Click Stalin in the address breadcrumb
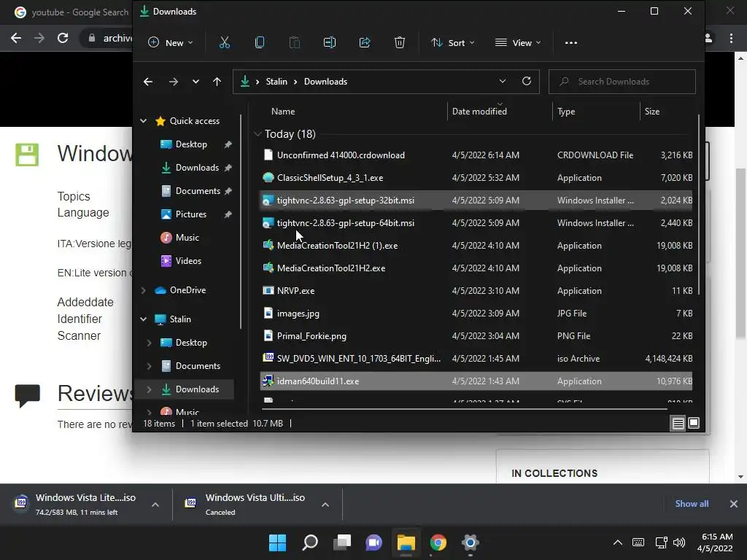Image resolution: width=747 pixels, height=560 pixels. pyautogui.click(x=276, y=82)
